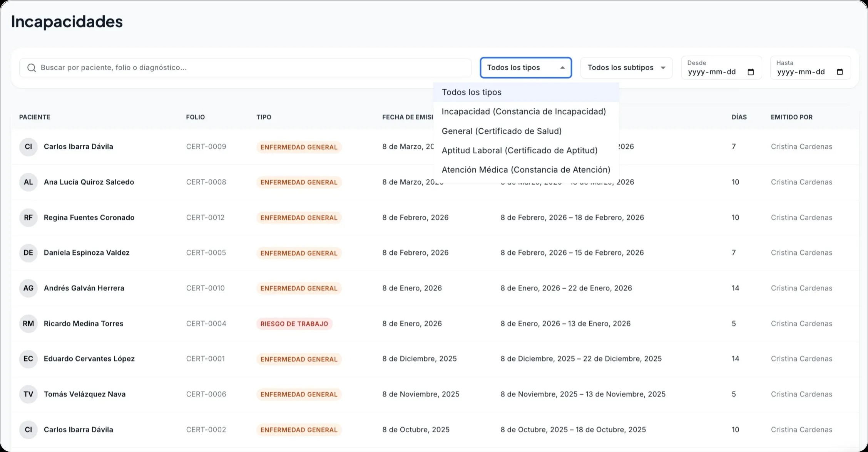Open folio CERT-0012 row
868x452 pixels.
pyautogui.click(x=205, y=218)
